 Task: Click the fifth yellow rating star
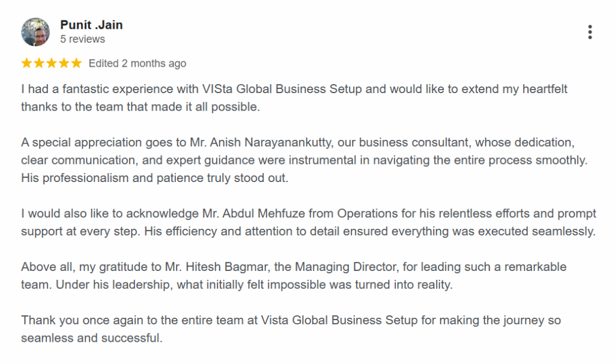coord(76,63)
